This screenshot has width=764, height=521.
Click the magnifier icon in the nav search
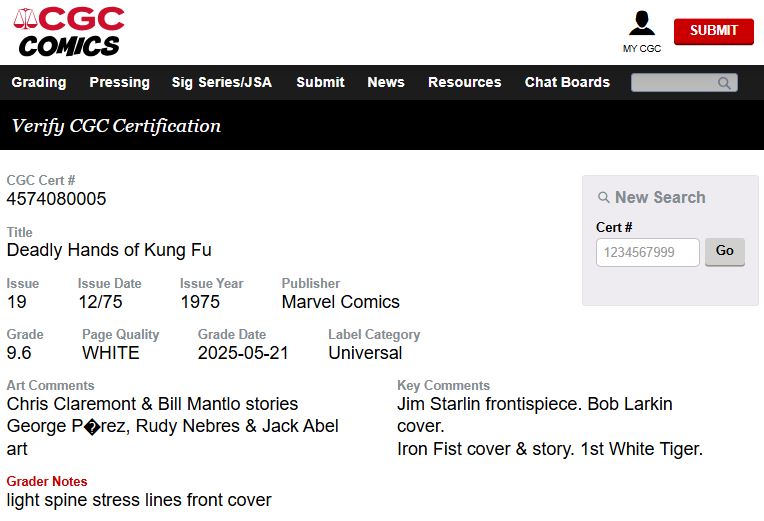[724, 83]
